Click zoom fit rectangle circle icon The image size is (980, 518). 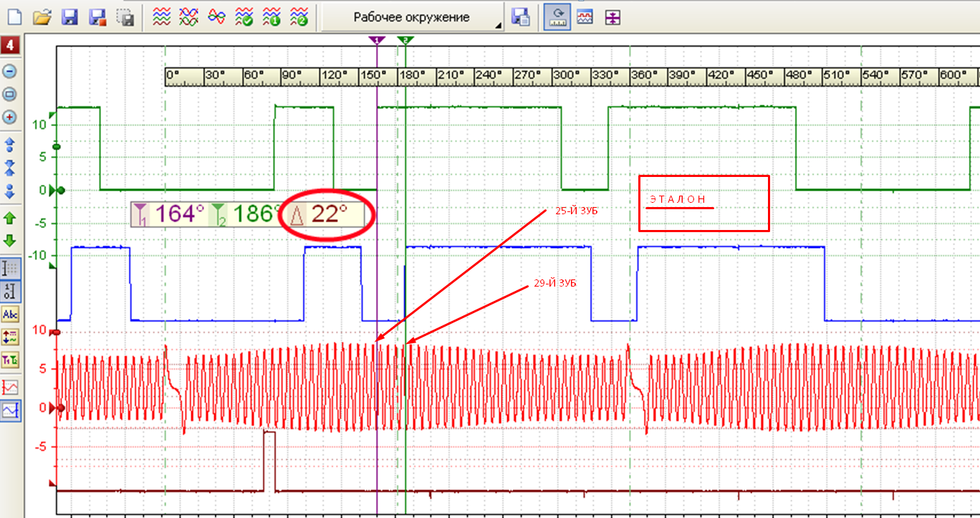pyautogui.click(x=10, y=94)
